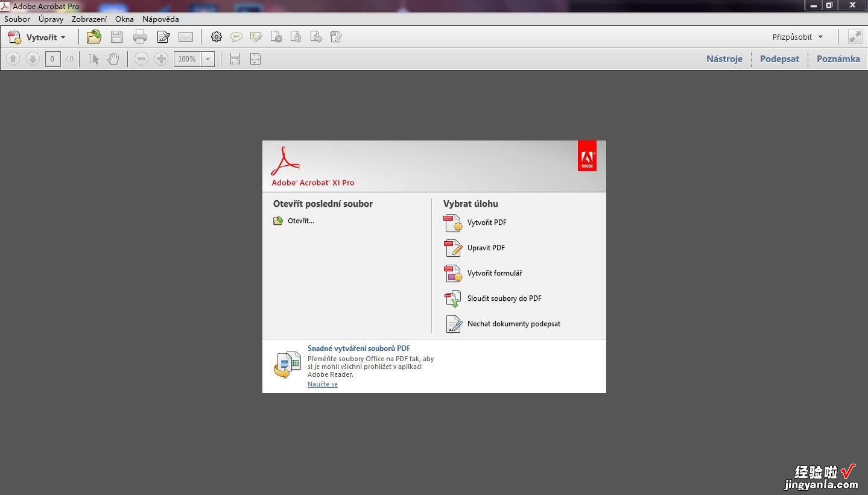Open the Nápověda menu
The height and width of the screenshot is (495, 868).
click(160, 19)
